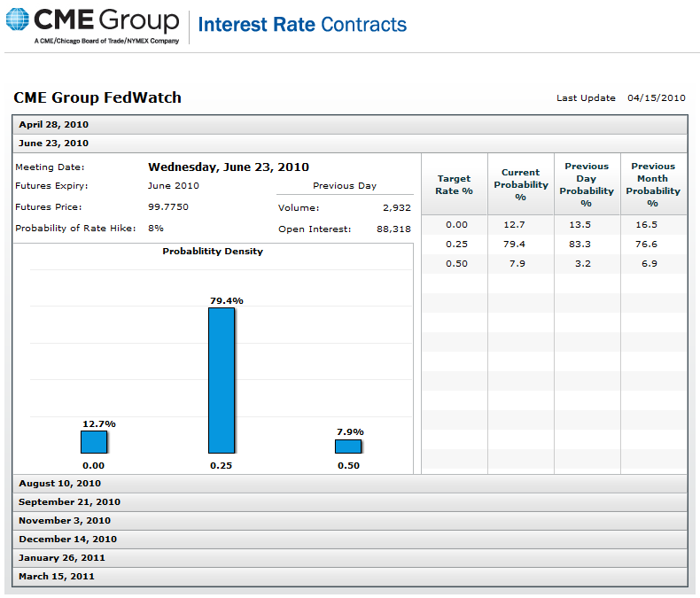Expand the August 10, 2010 meeting section
700x598 pixels.
tap(350, 484)
